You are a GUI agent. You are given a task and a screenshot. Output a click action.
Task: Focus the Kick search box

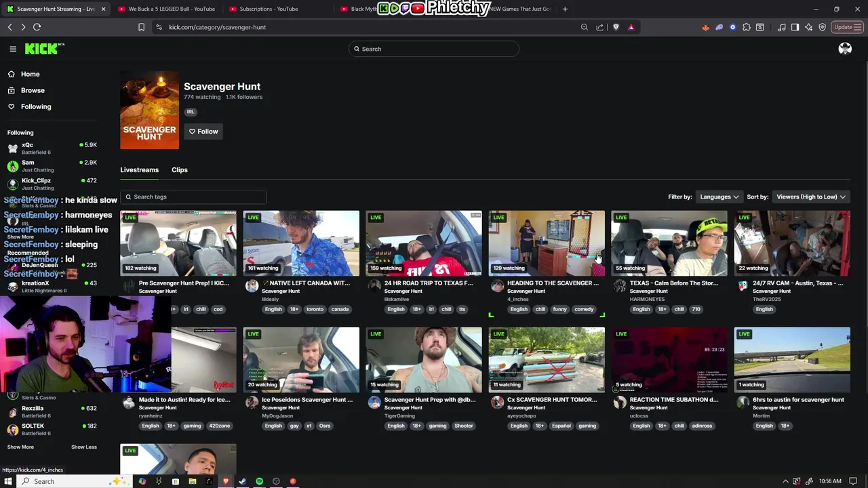click(434, 49)
